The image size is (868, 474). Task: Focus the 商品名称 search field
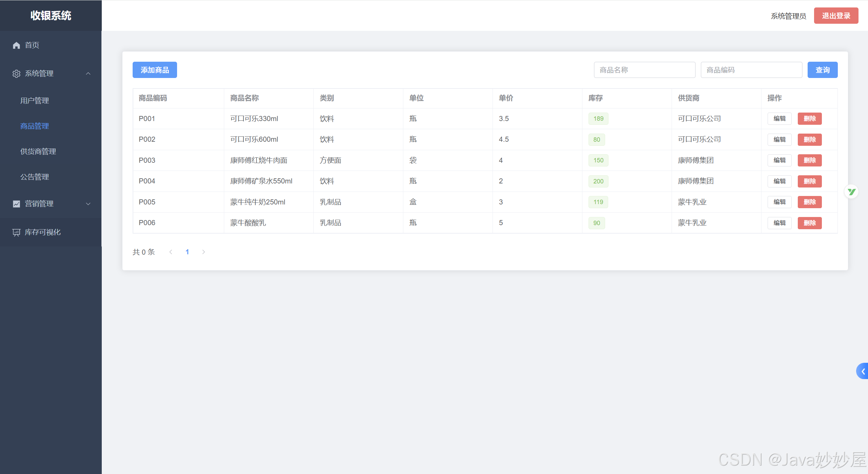click(x=644, y=70)
